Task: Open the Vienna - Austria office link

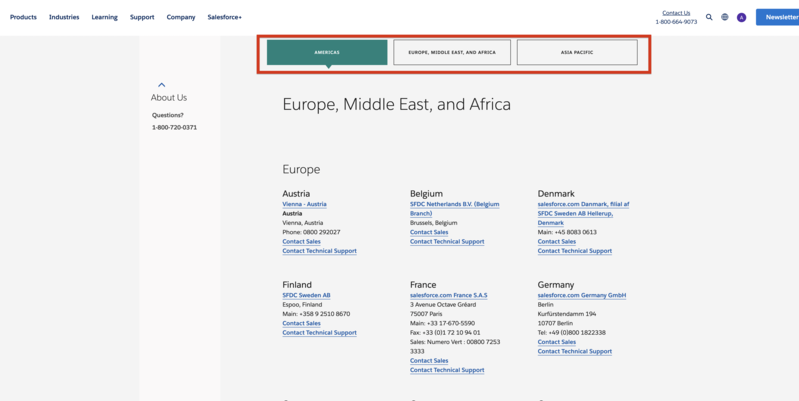Action: coord(304,204)
